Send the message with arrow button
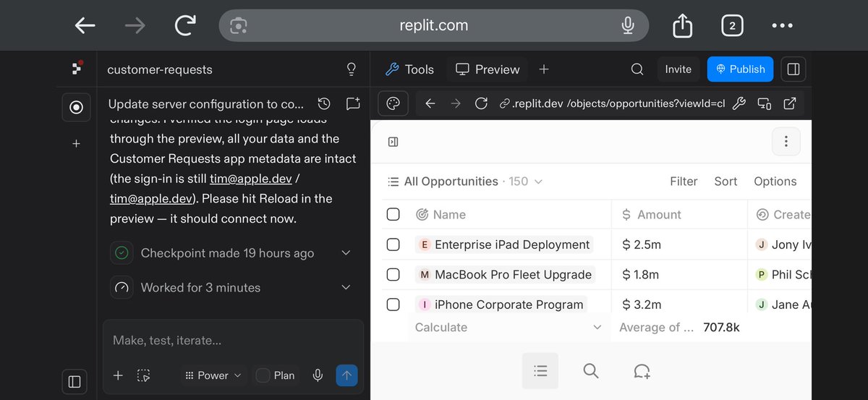This screenshot has width=868, height=400. 346,375
